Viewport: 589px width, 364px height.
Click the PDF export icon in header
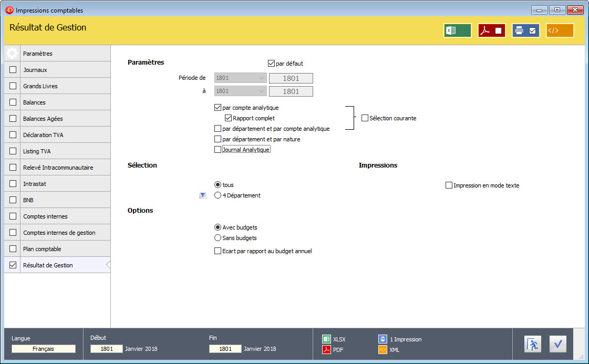[491, 30]
